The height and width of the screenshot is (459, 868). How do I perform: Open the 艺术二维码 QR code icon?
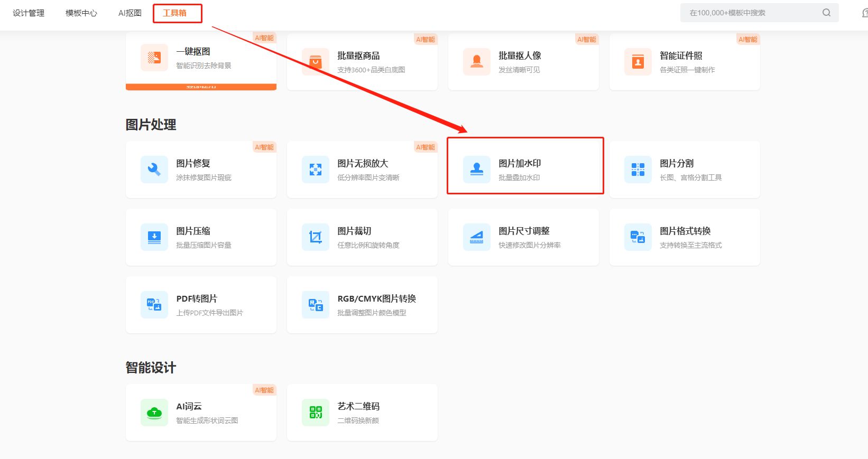(x=315, y=413)
